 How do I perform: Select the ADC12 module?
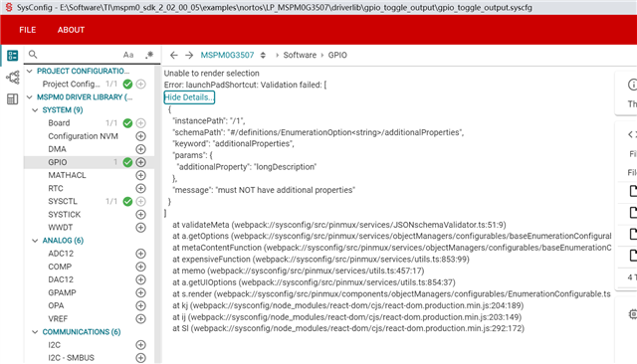coord(61,254)
